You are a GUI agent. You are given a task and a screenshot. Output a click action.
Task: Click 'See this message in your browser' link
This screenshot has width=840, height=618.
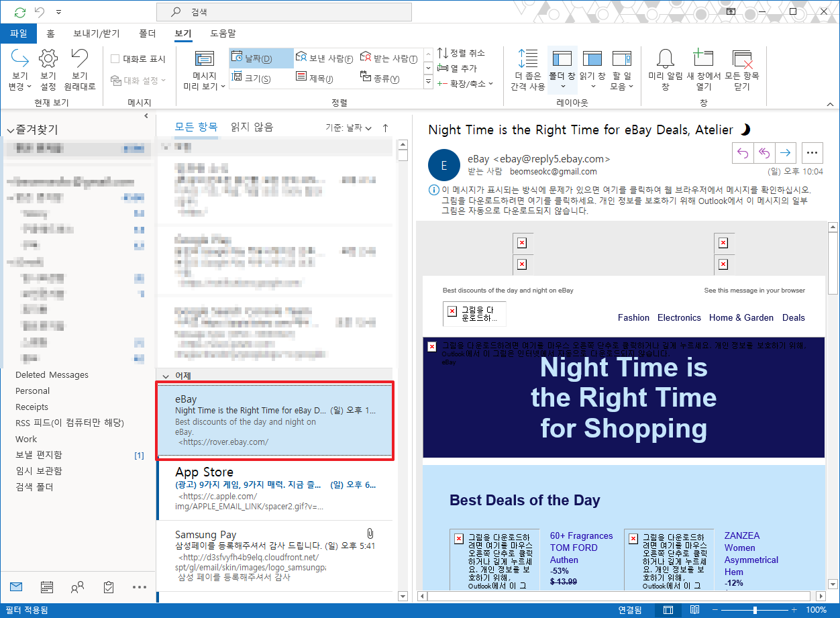[754, 291]
